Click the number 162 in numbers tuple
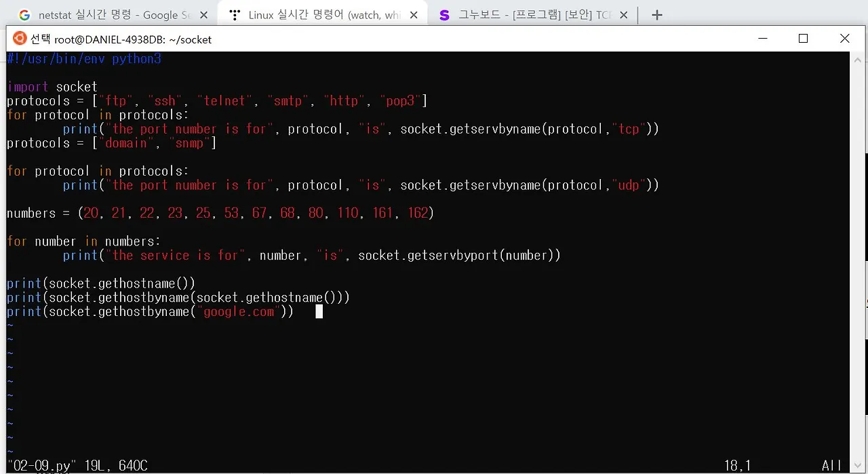This screenshot has width=868, height=474. click(x=418, y=213)
